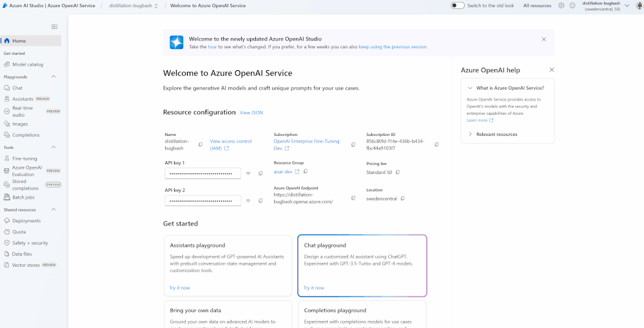
Task: Copy the Azure OpenAI Endpoint URL
Action: [x=353, y=198]
